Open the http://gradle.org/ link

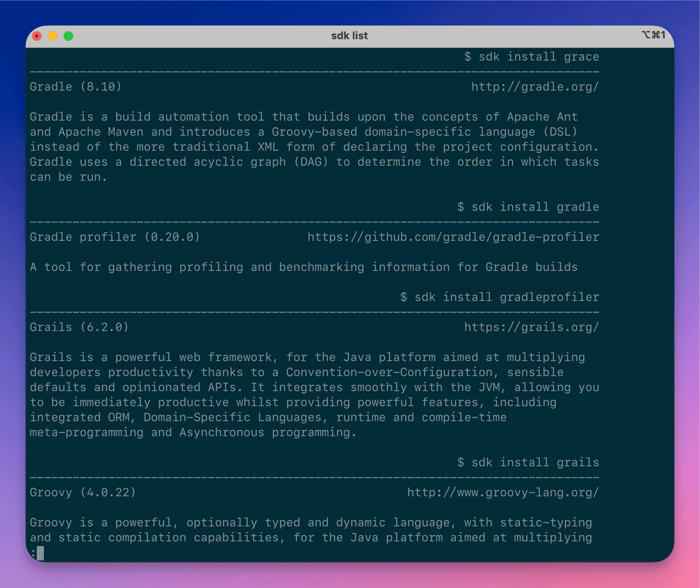[x=535, y=87]
